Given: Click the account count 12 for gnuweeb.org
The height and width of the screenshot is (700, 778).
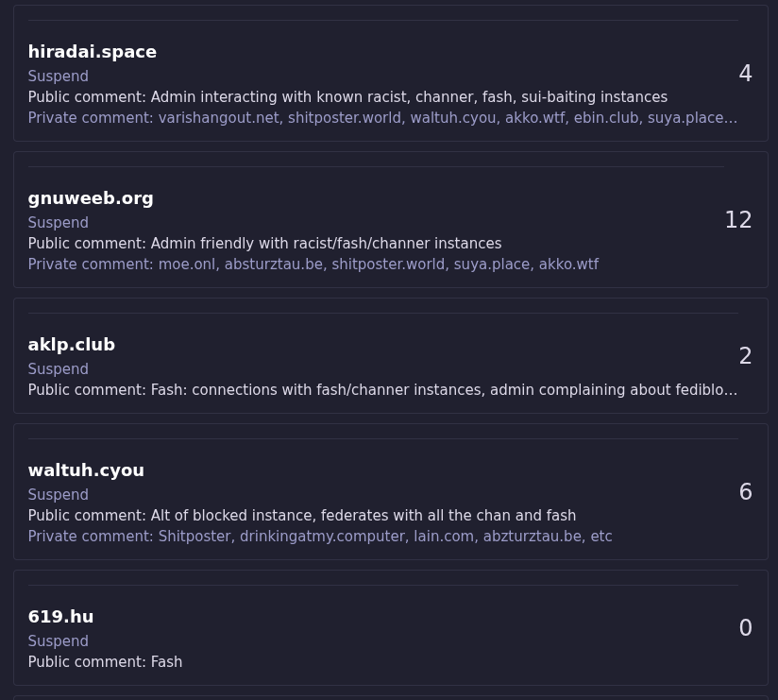Looking at the screenshot, I should click(x=738, y=220).
